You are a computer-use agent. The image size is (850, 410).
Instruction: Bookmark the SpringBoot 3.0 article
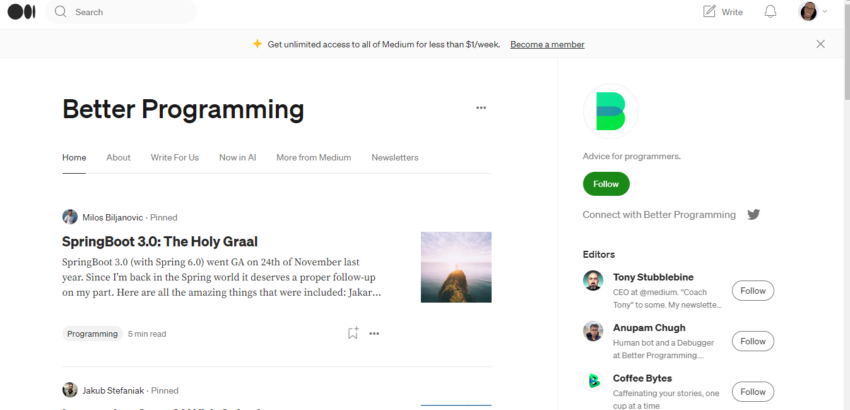tap(352, 333)
